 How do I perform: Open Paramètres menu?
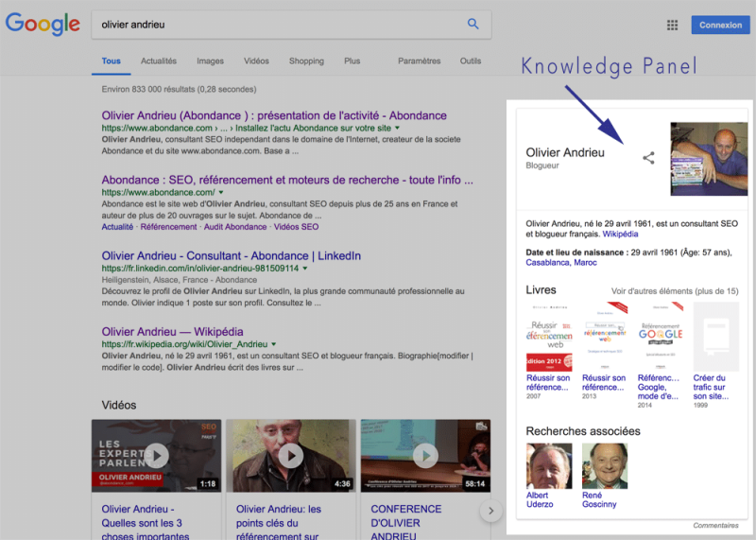pos(419,61)
